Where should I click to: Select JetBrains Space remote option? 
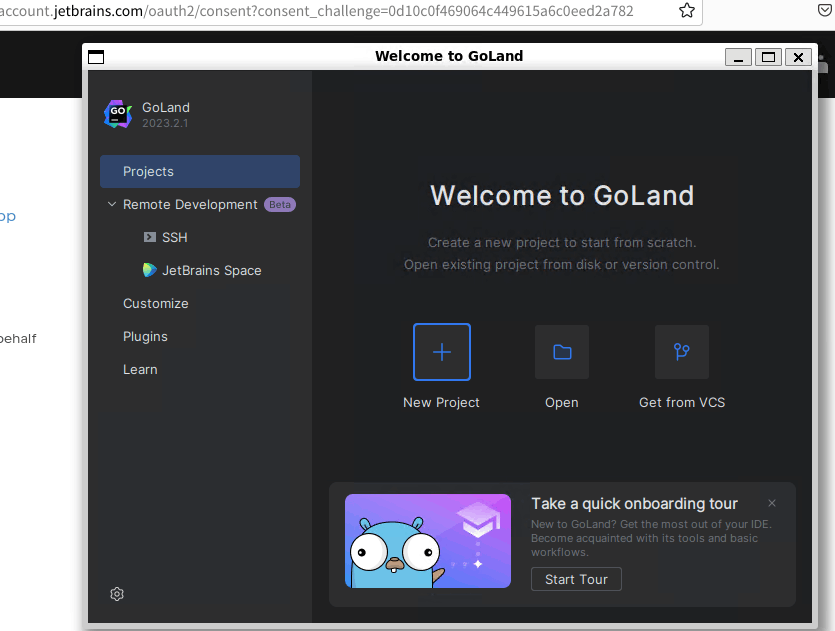(x=211, y=271)
